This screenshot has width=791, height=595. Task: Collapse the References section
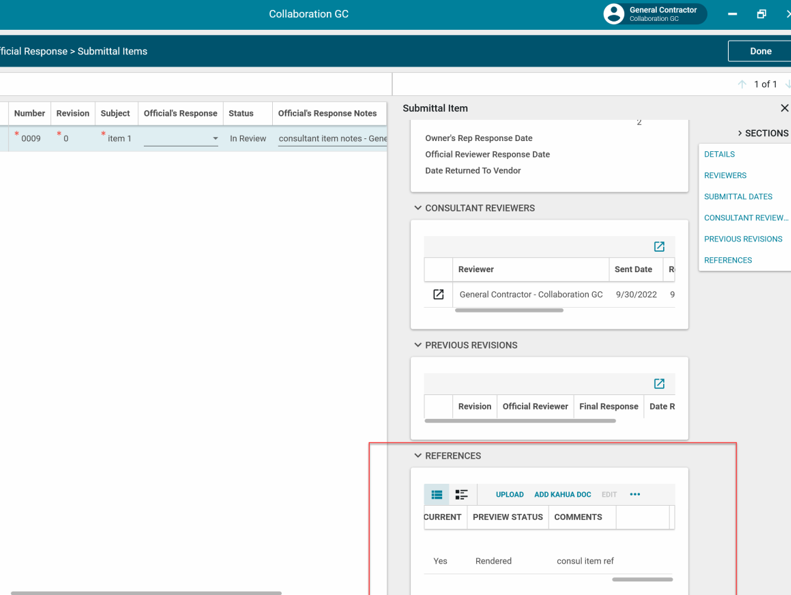tap(418, 456)
